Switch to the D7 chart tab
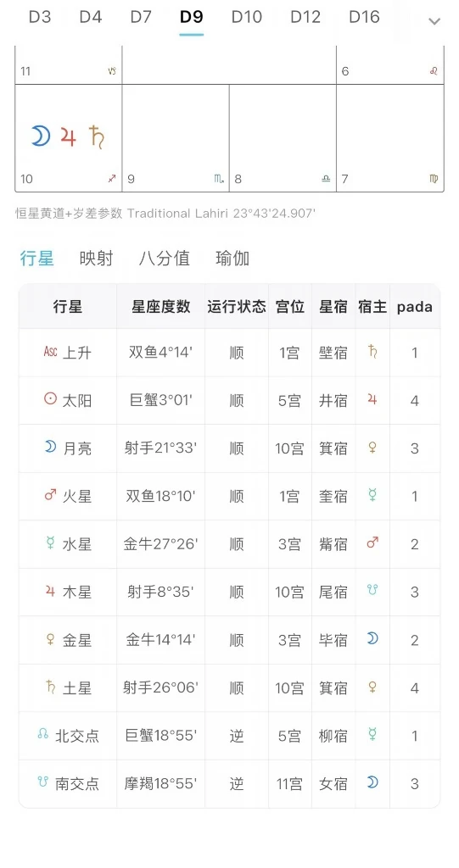 click(141, 17)
